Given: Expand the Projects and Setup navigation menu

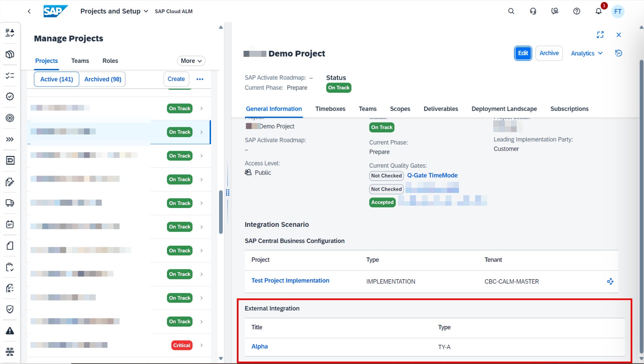Looking at the screenshot, I should (x=114, y=11).
